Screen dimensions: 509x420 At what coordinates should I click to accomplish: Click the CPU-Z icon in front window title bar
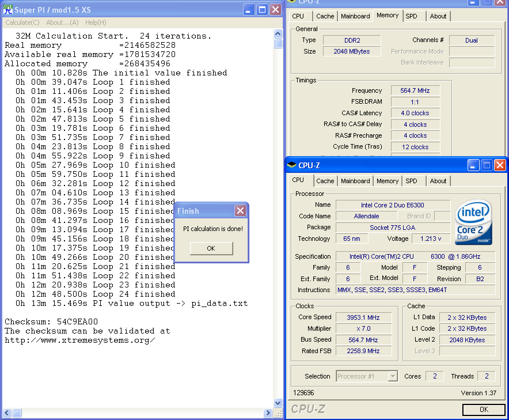pos(292,165)
